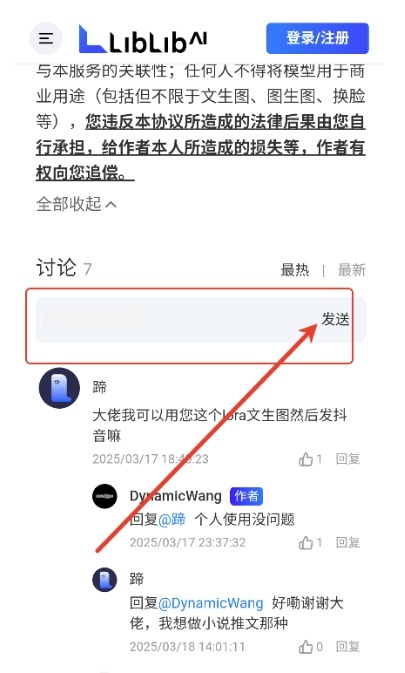Reply to DynamicWang's comment
Screen dimensions: 405x673
click(348, 542)
